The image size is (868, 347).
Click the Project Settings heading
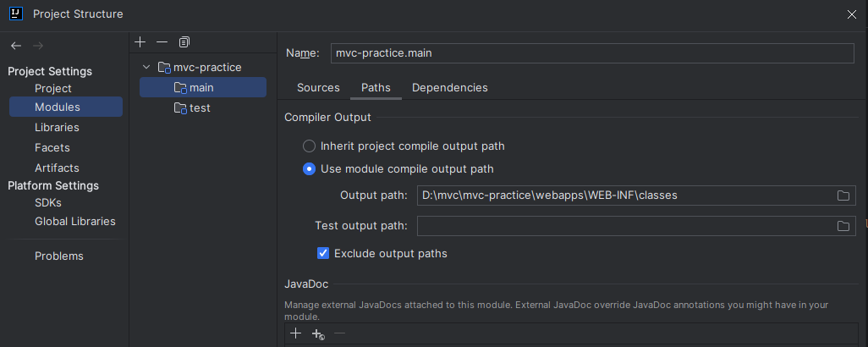point(50,71)
